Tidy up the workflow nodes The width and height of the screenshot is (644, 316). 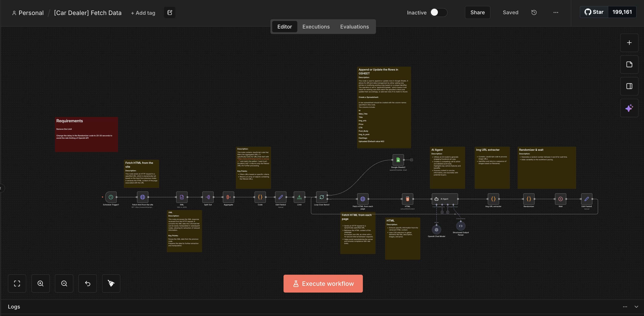111,284
